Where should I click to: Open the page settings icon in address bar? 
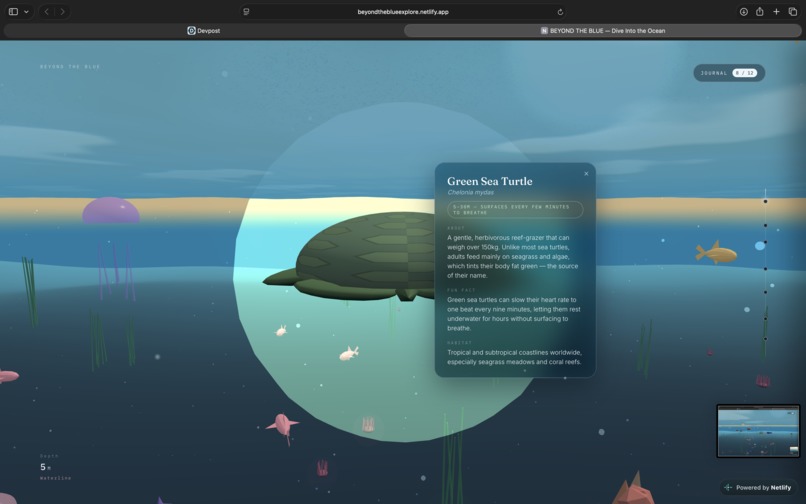pyautogui.click(x=246, y=12)
